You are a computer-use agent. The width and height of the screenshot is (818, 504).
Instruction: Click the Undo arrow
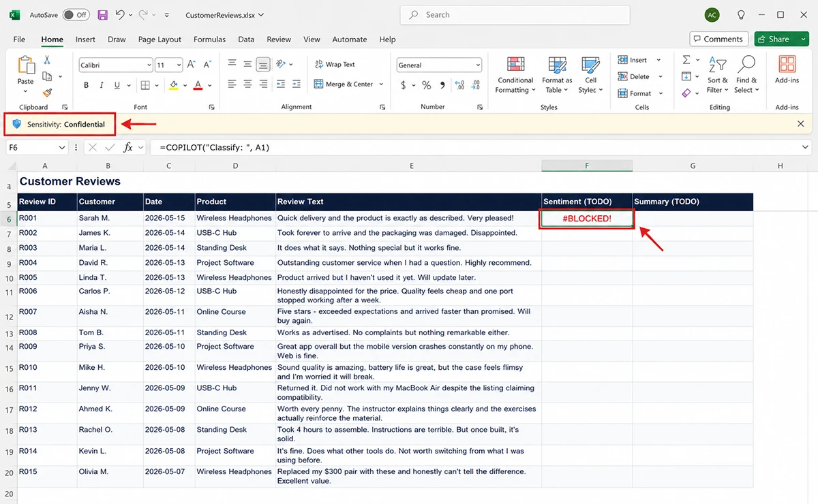[x=120, y=14]
